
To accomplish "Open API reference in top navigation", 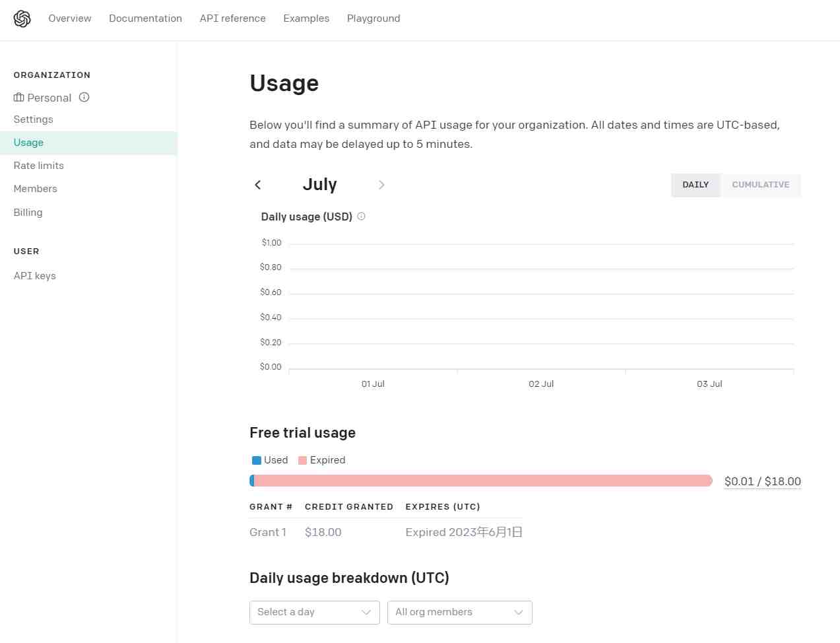I will 232,18.
